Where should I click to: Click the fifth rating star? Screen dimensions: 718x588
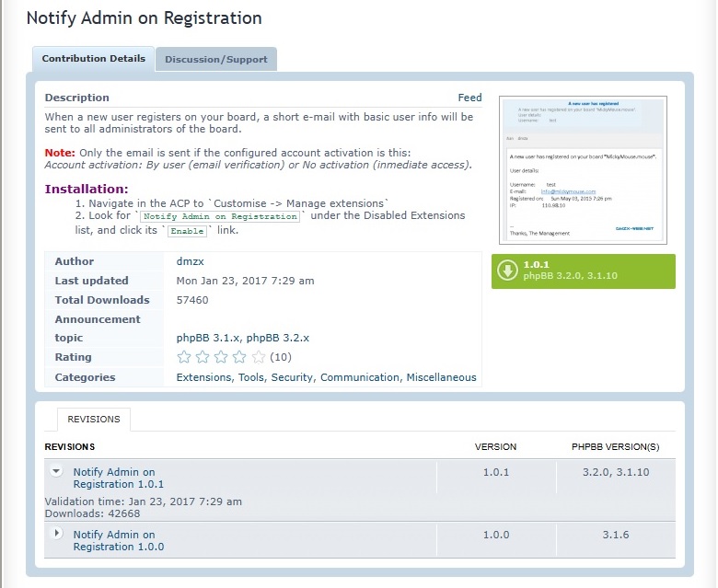coord(259,357)
